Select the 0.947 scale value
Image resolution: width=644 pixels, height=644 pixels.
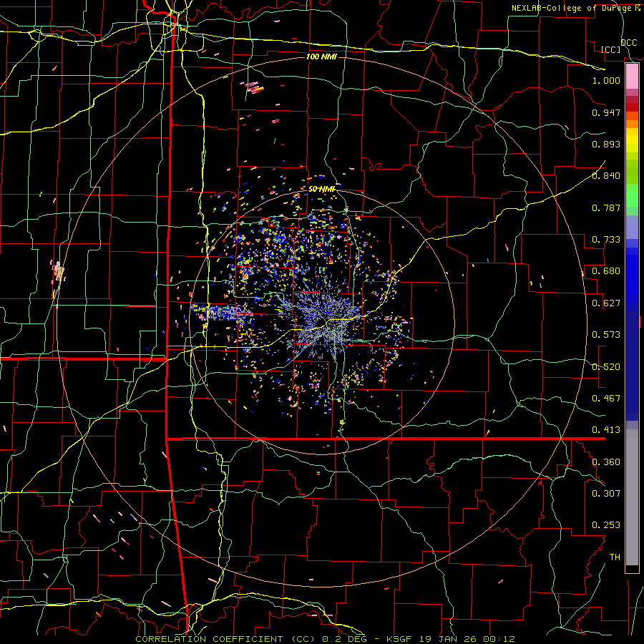point(606,112)
